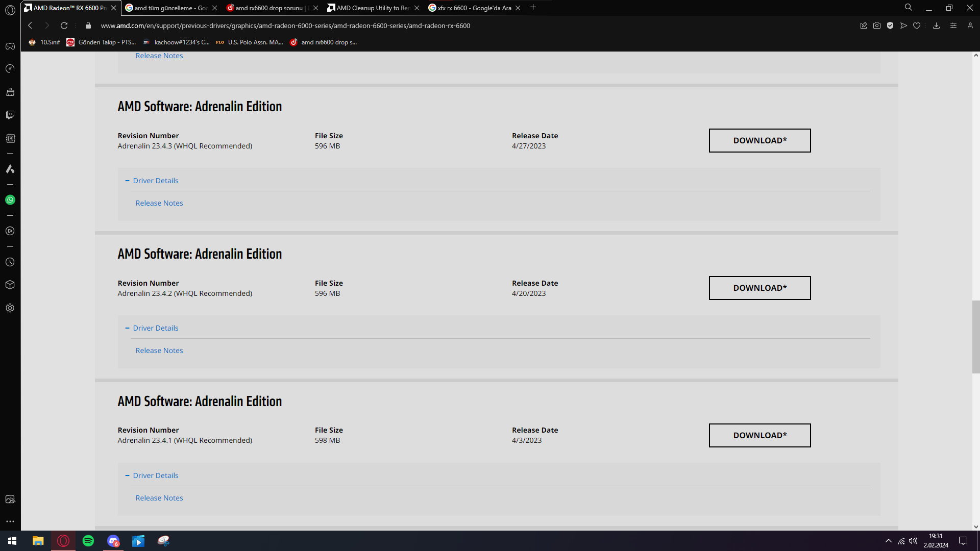Image resolution: width=980 pixels, height=551 pixels.
Task: Open Spotify from the taskbar
Action: point(88,541)
